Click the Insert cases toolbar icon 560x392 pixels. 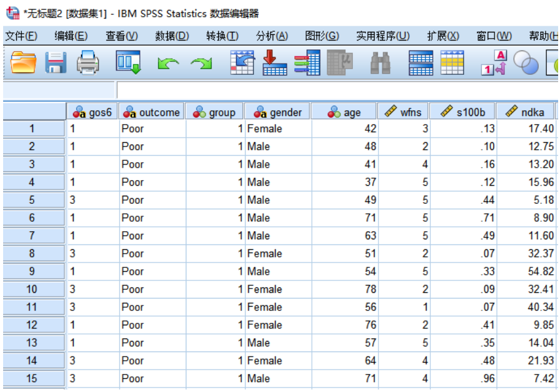(x=421, y=63)
